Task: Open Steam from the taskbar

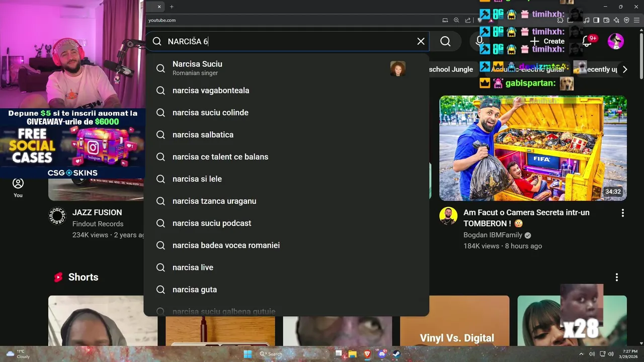Action: point(396,354)
